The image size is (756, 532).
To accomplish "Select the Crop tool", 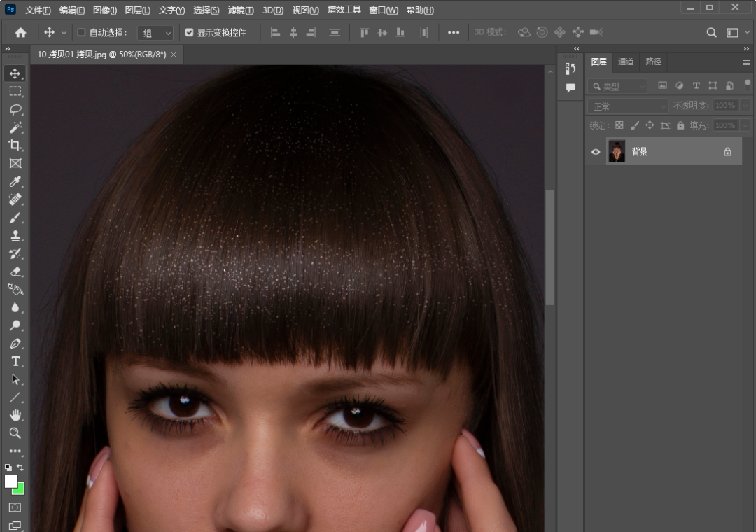I will pos(15,146).
